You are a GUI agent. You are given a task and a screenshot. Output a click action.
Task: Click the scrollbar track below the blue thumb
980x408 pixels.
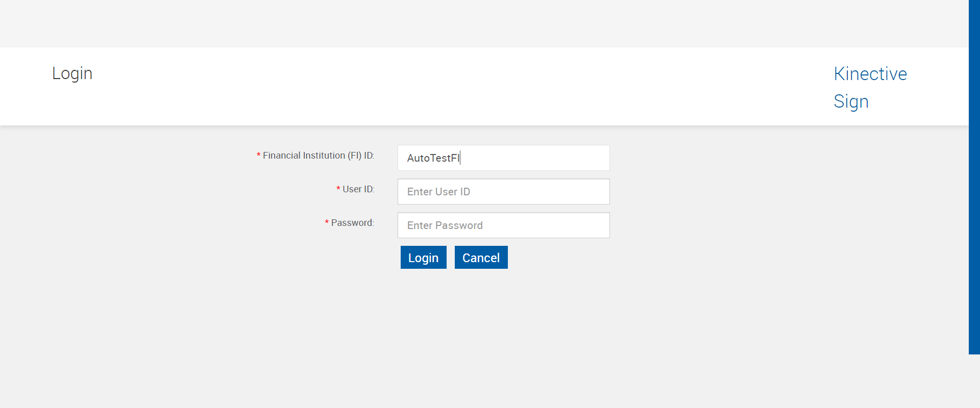point(974,381)
